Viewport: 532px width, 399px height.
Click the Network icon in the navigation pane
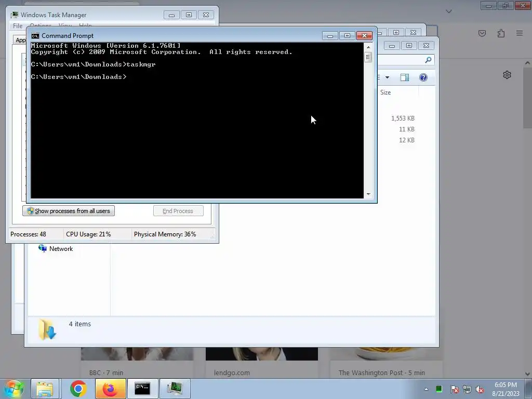pyautogui.click(x=43, y=248)
